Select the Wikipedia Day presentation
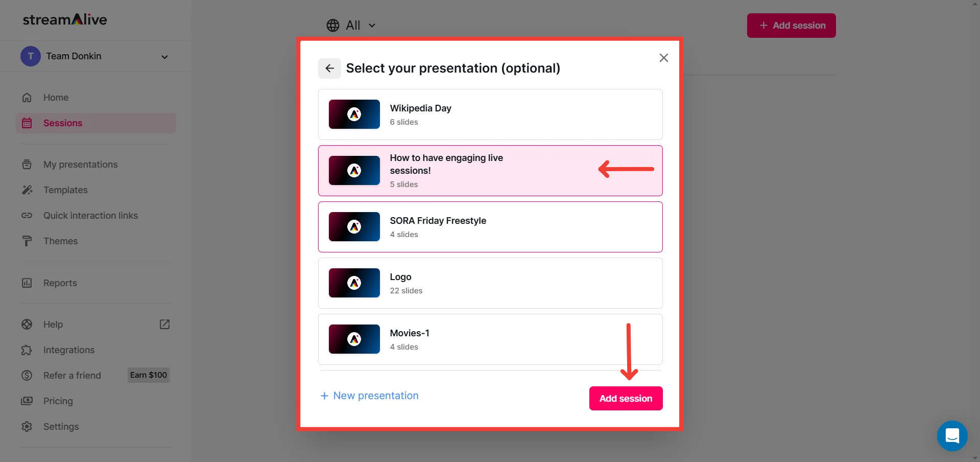The width and height of the screenshot is (980, 462). (490, 114)
